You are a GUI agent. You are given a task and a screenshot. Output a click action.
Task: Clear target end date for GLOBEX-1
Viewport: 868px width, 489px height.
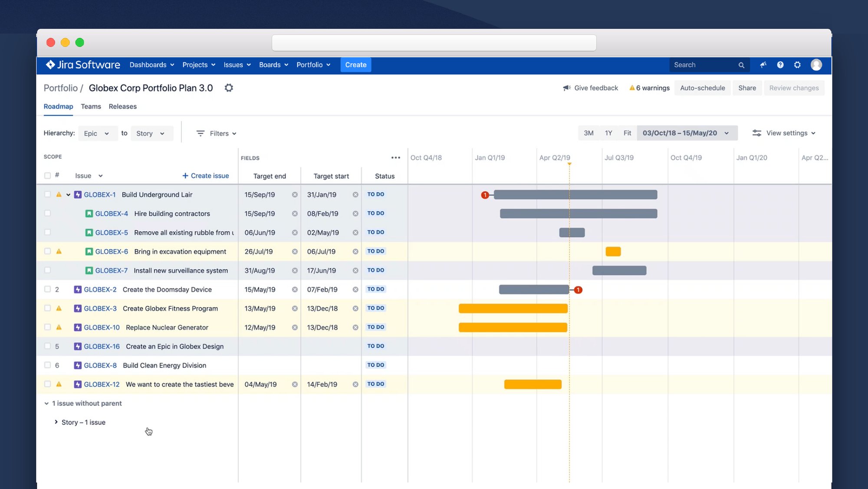(x=295, y=195)
